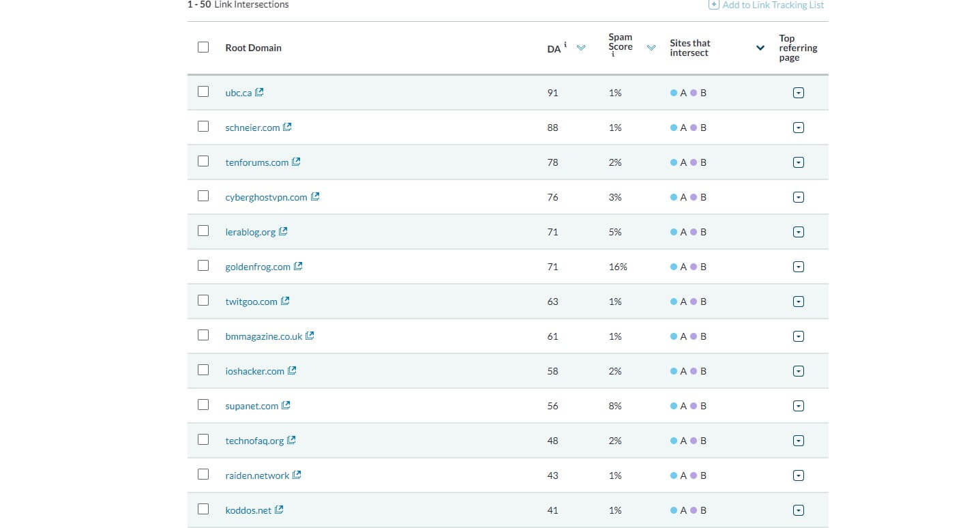Sort by Spam Score using header arrow

point(651,48)
